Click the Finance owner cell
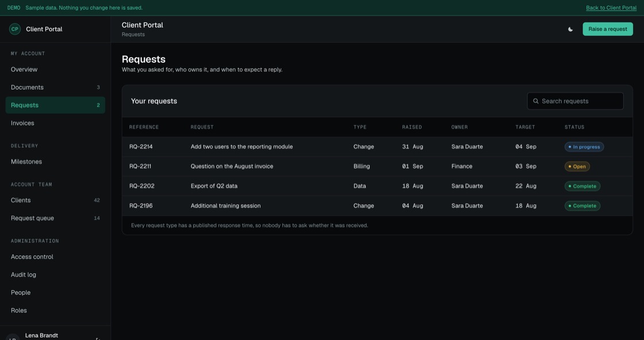Viewport: 644px width, 340px height. [x=462, y=166]
